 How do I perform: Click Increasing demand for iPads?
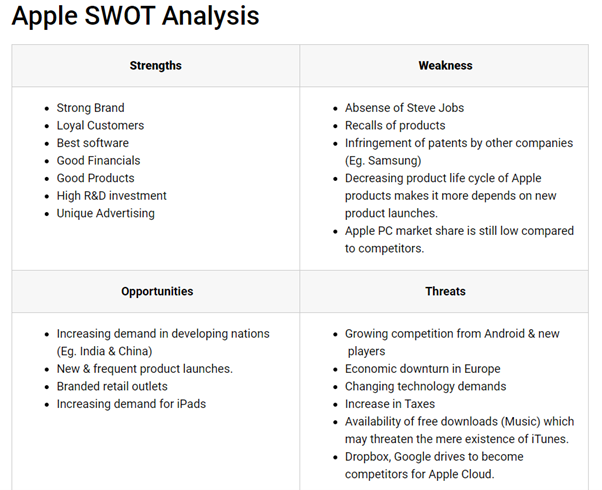[131, 404]
